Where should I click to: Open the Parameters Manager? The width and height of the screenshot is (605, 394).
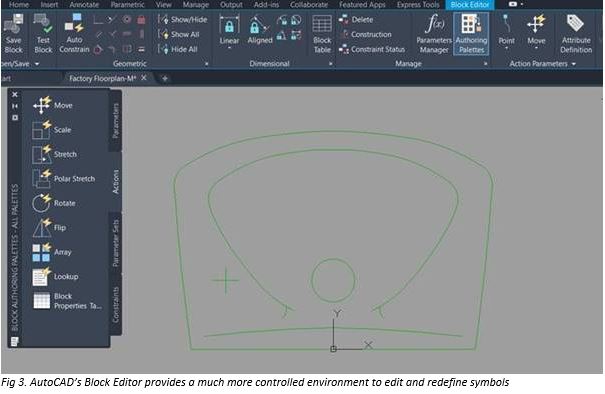tap(434, 33)
